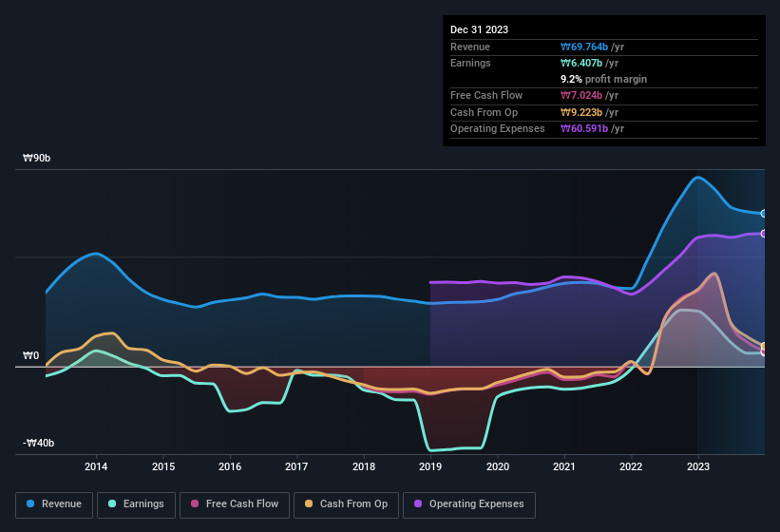Click the blue Revenue legend dot

31,504
